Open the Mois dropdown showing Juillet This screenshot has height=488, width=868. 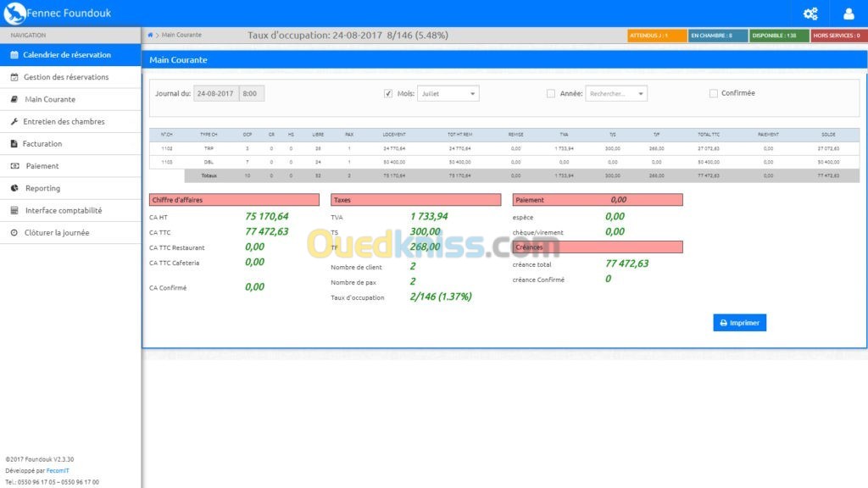click(448, 93)
